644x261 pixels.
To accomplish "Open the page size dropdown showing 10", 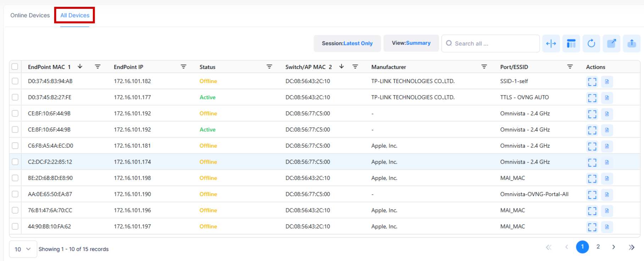I will click(x=23, y=249).
